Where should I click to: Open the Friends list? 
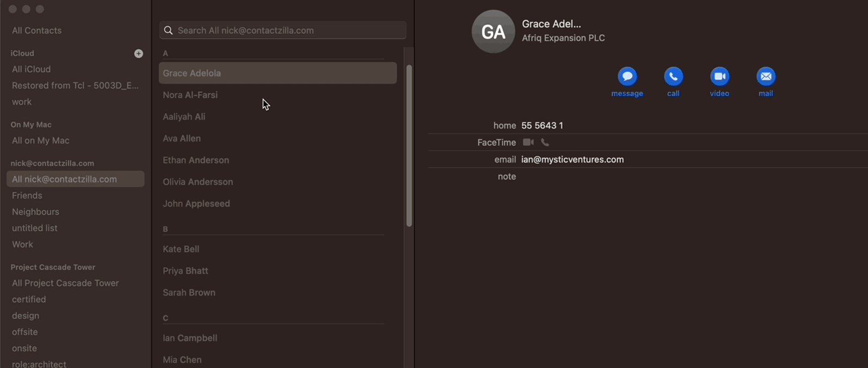tap(27, 195)
